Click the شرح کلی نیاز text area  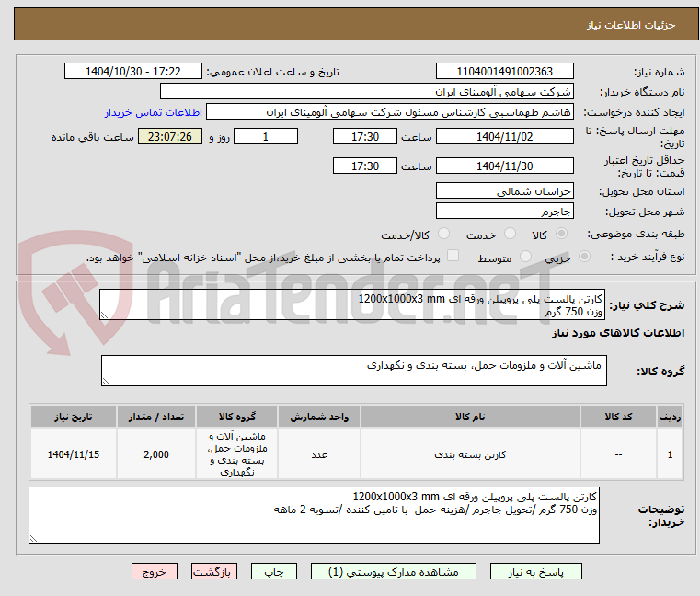tap(351, 304)
